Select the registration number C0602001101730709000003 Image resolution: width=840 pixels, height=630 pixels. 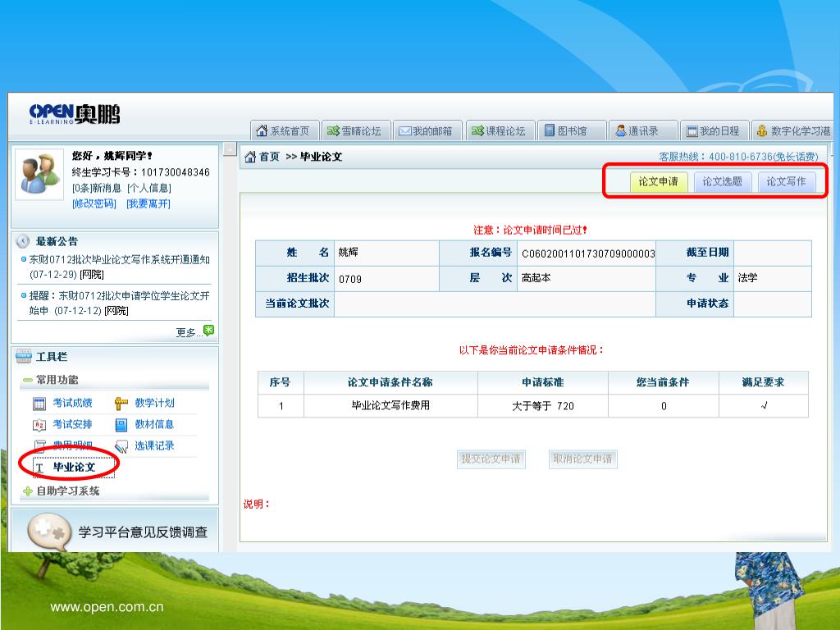588,253
